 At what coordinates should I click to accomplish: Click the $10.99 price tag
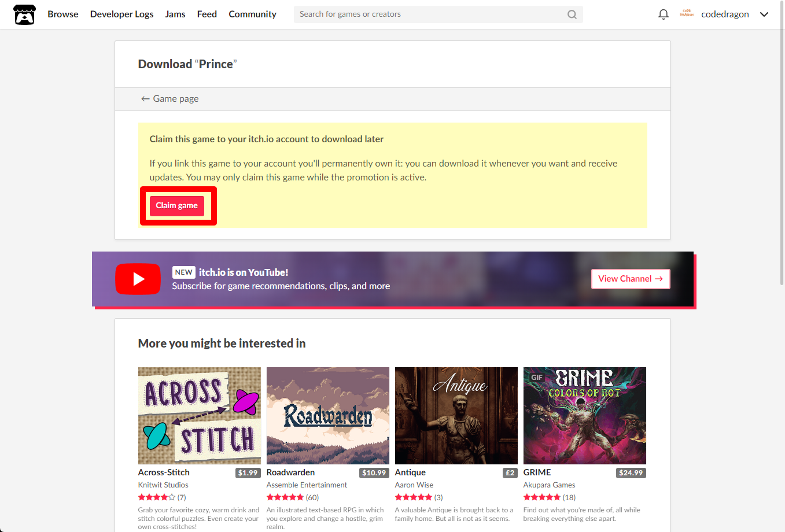coord(374,473)
